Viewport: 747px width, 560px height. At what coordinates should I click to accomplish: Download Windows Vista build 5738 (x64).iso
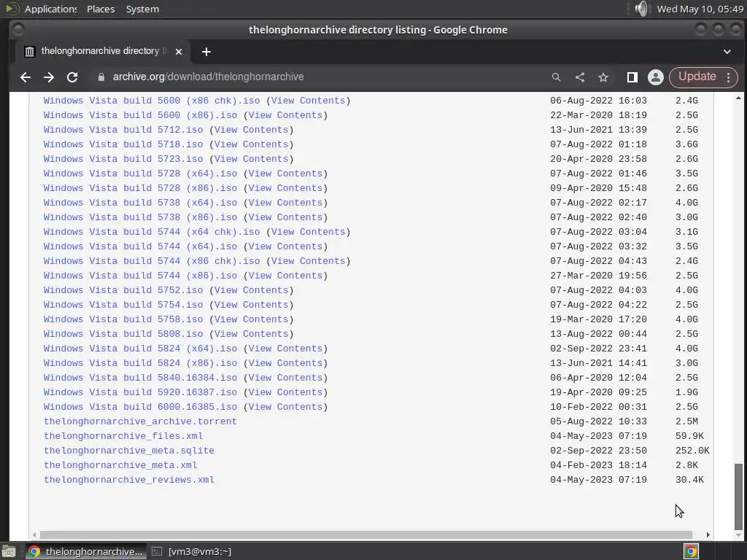click(x=141, y=203)
